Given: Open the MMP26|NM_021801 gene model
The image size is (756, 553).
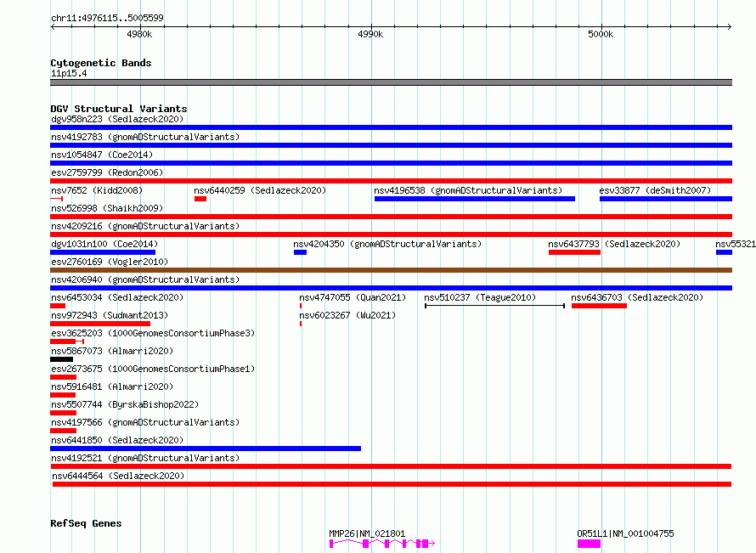Looking at the screenshot, I should coord(382,544).
